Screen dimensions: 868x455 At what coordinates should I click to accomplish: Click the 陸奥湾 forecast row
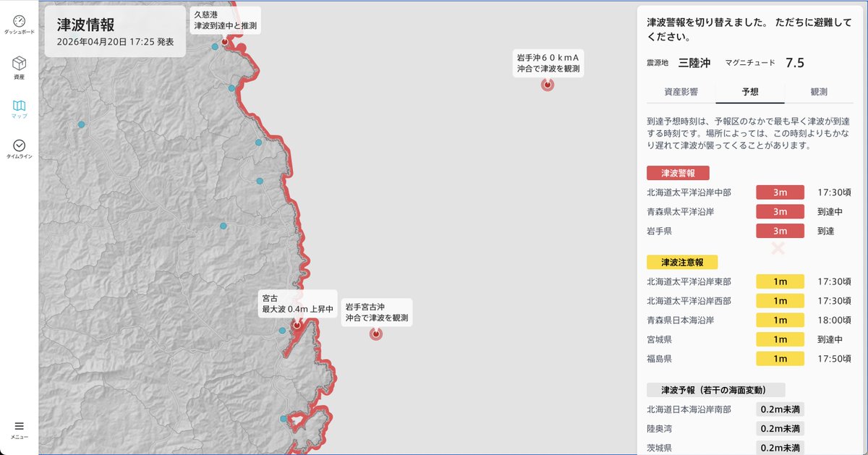tap(750, 428)
